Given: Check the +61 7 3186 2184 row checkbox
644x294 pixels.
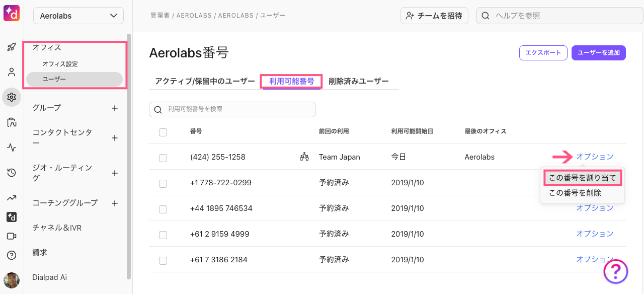Looking at the screenshot, I should (163, 261).
